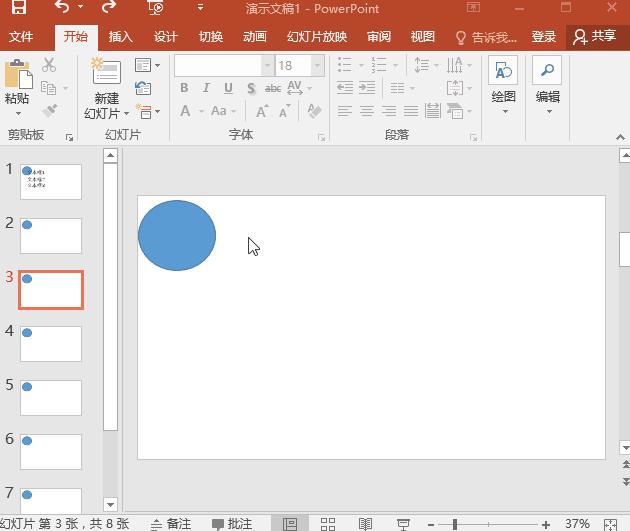
Task: Select slide 5 thumbnail in the panel
Action: (50, 397)
